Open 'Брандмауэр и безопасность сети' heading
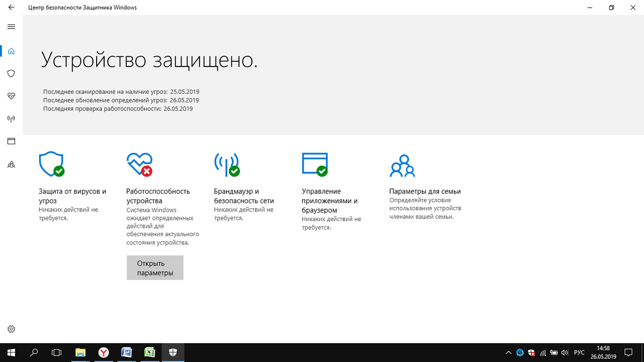 click(244, 196)
